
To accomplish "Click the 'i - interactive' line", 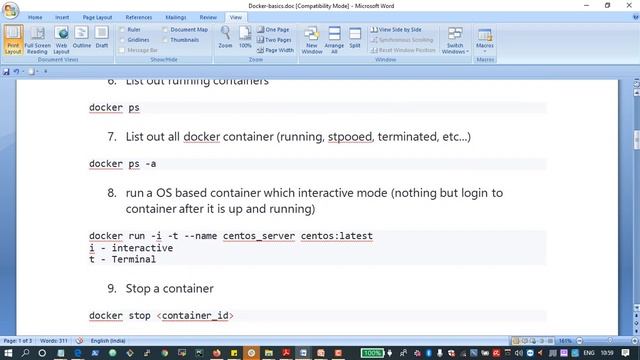I will pos(131,248).
